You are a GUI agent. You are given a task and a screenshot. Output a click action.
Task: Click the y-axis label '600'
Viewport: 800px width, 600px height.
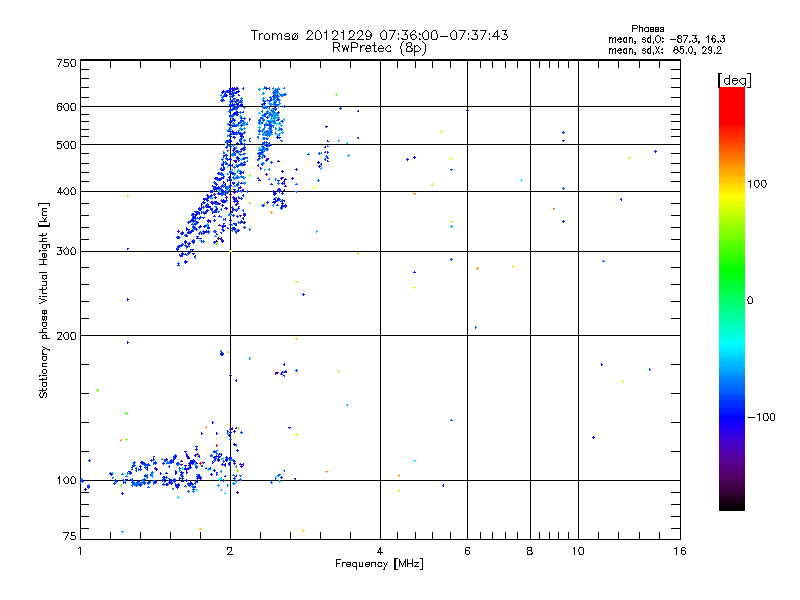(66, 107)
